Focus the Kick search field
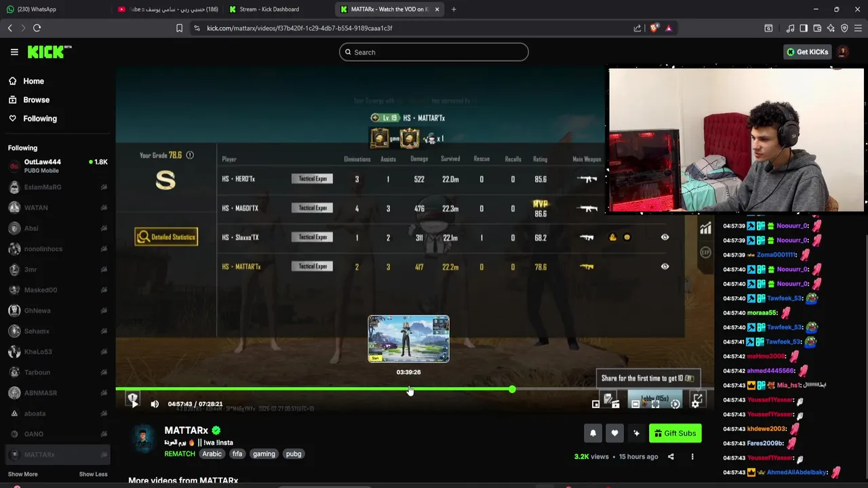The image size is (868, 488). (434, 52)
